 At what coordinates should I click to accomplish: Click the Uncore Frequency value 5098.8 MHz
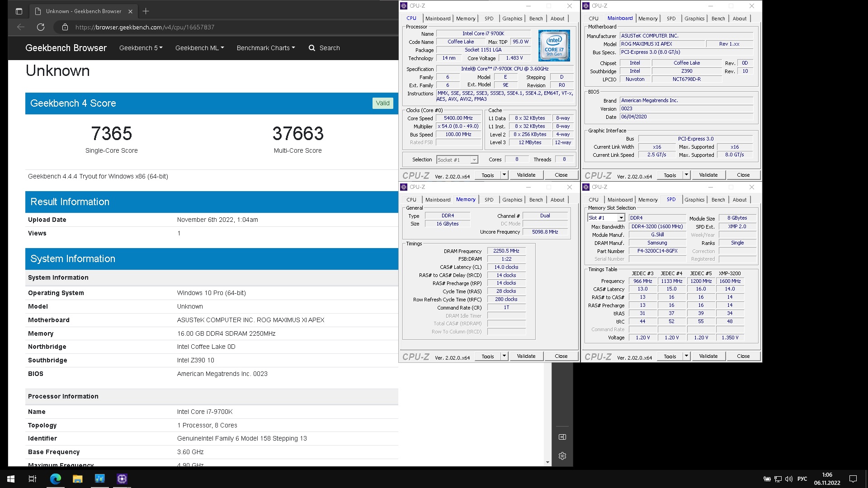(545, 232)
